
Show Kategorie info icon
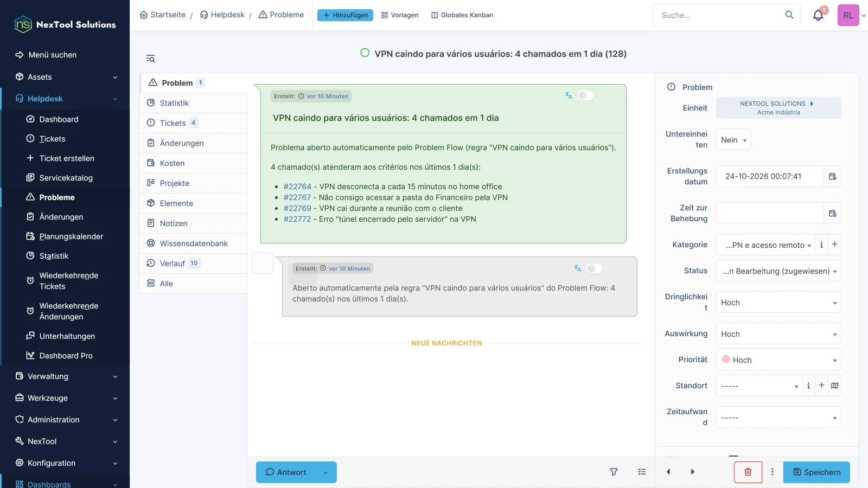(x=821, y=245)
